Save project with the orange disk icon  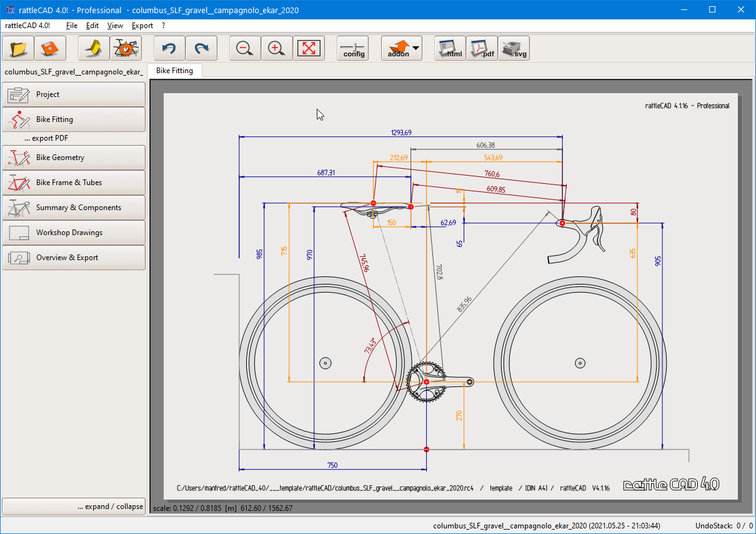pyautogui.click(x=50, y=48)
